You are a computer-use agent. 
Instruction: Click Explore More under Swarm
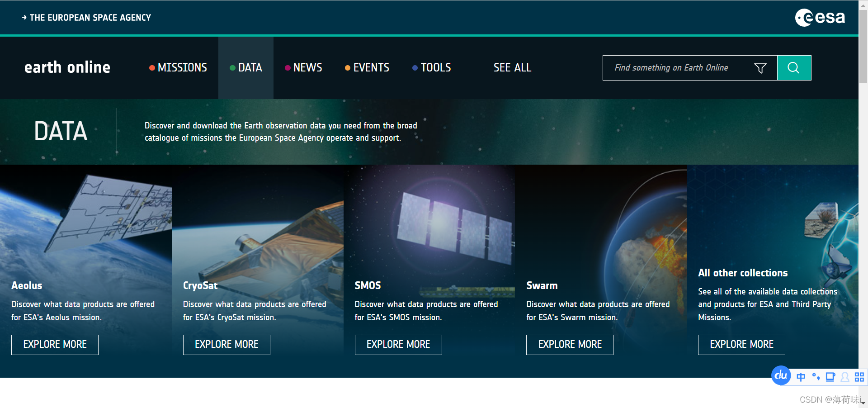(x=570, y=345)
